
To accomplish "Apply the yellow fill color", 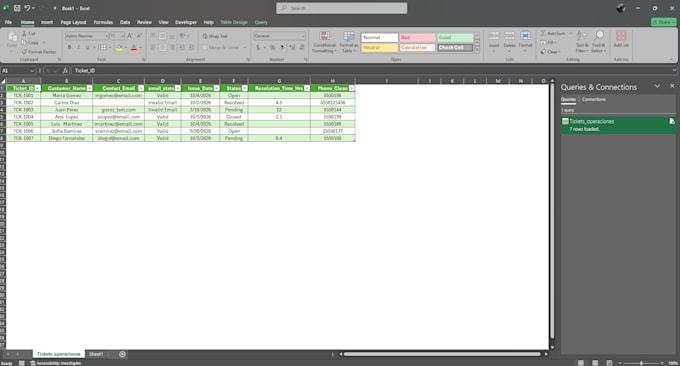I will [119, 47].
